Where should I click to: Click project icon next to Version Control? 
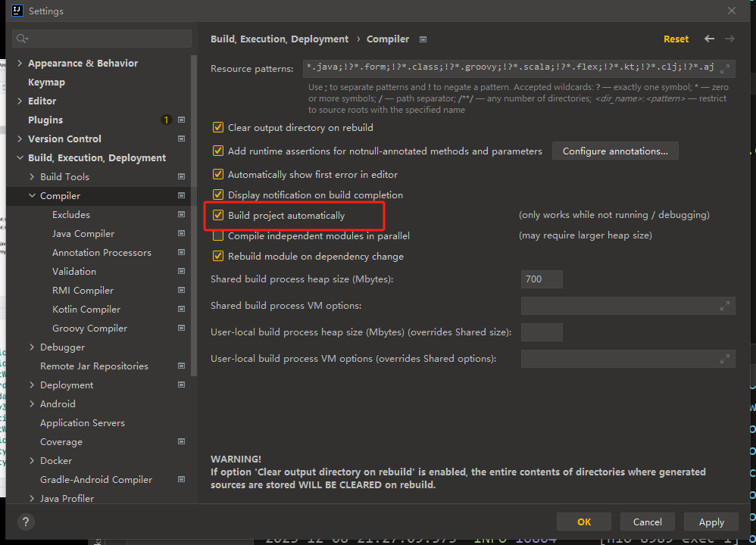(181, 139)
